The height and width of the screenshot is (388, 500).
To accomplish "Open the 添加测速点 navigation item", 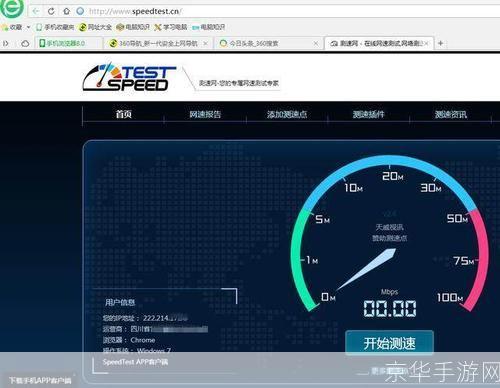I will (x=287, y=114).
